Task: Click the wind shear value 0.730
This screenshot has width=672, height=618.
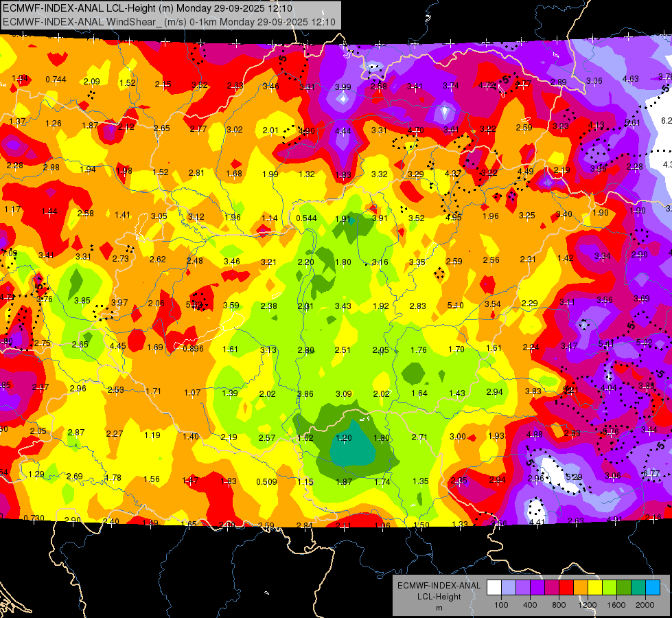Action: point(34,518)
